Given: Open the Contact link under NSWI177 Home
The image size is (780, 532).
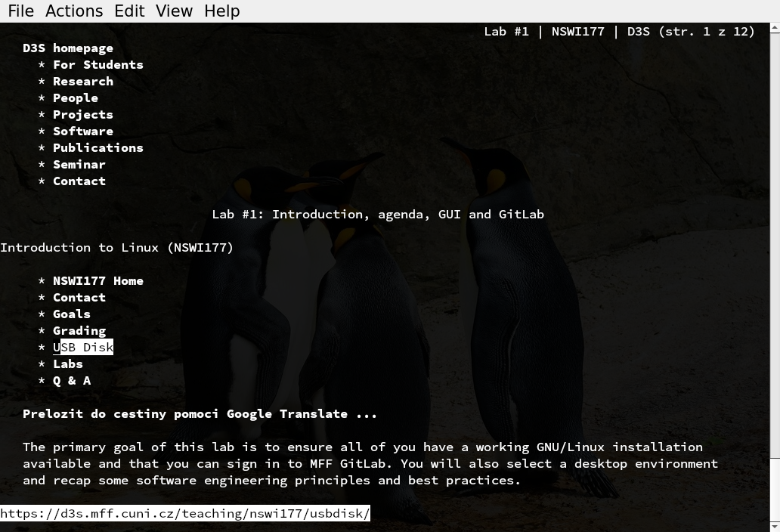Looking at the screenshot, I should pyautogui.click(x=79, y=297).
